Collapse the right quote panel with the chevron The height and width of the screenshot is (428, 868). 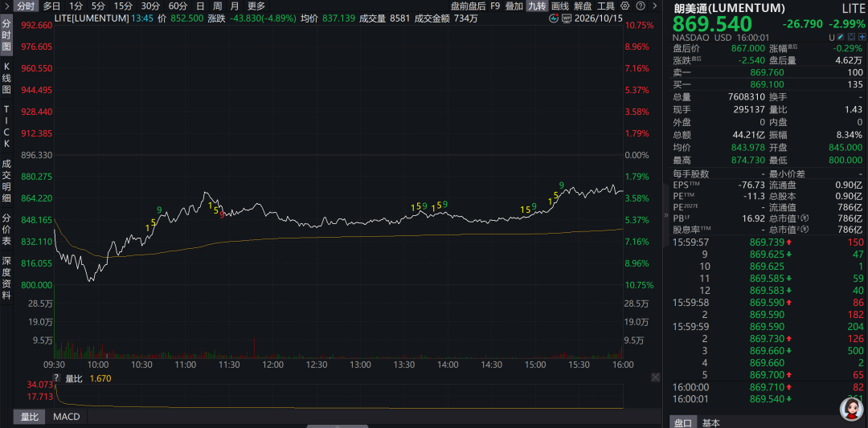tap(666, 216)
